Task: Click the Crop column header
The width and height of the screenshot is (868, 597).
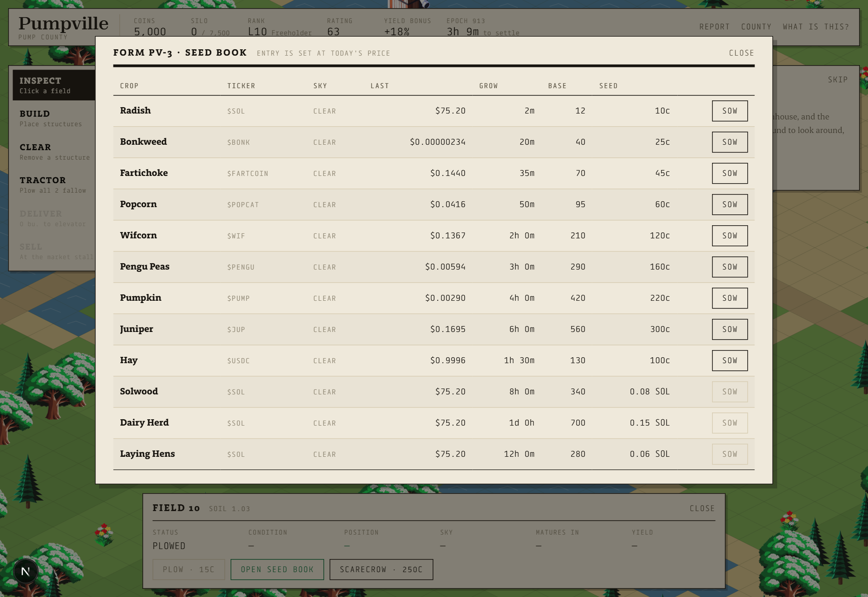Action: tap(129, 86)
